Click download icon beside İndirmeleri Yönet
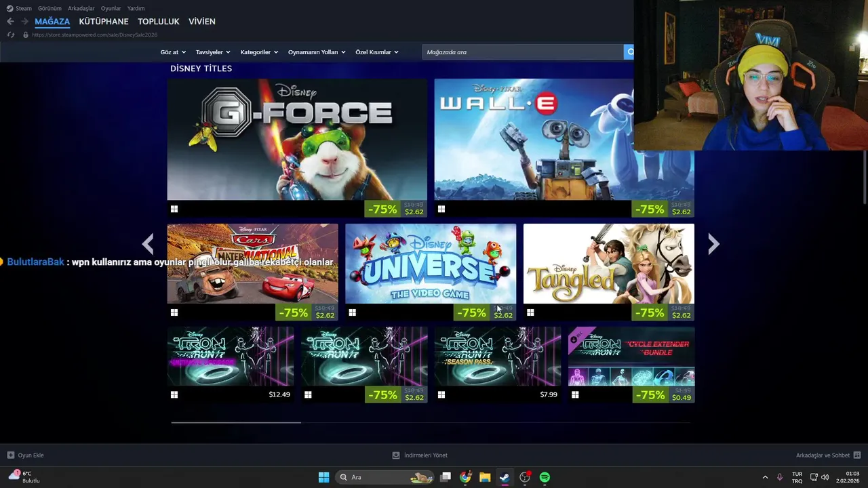This screenshot has height=488, width=868. [x=396, y=455]
